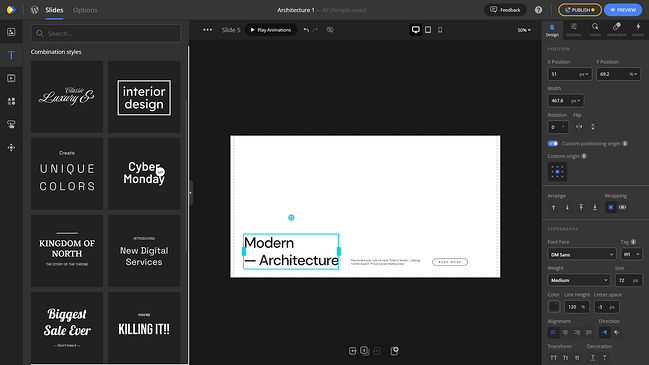Screen dimensions: 649x365
Task: Bring layer to front
Action: [x=581, y=207]
